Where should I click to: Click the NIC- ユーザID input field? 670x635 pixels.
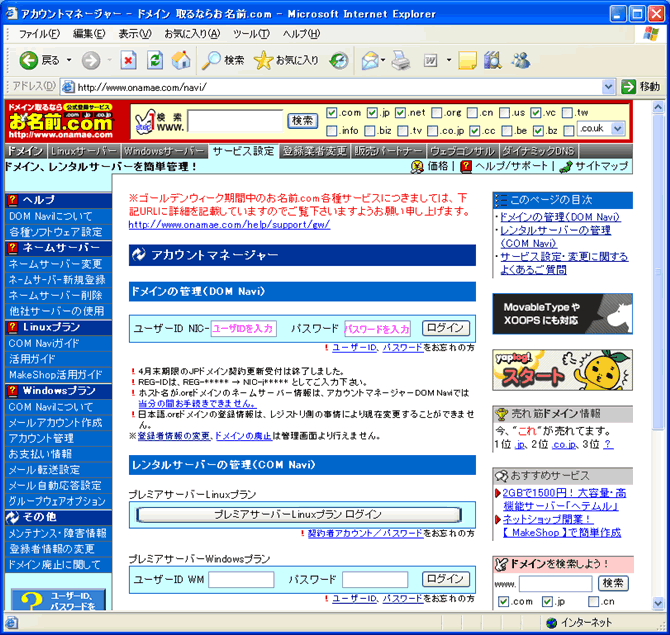point(244,329)
